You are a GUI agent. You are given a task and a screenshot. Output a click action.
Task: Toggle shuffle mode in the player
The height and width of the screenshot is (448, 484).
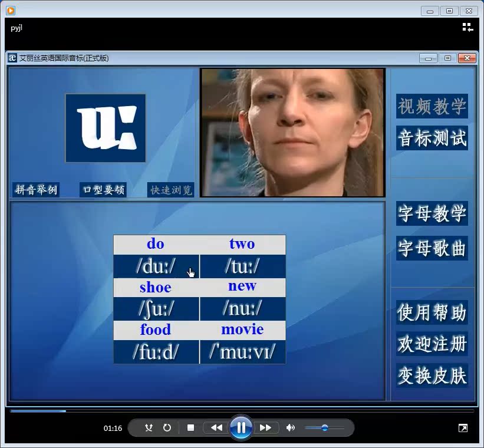click(149, 428)
